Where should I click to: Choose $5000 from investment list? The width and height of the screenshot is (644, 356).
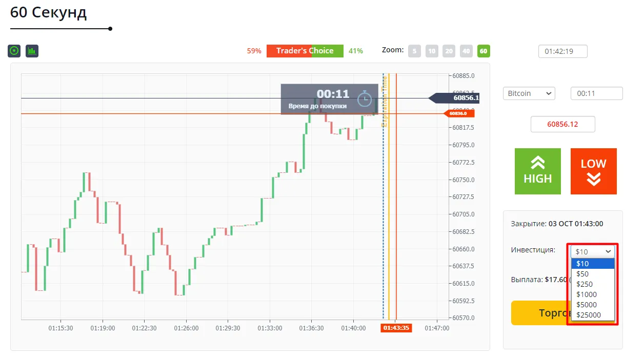pos(593,305)
